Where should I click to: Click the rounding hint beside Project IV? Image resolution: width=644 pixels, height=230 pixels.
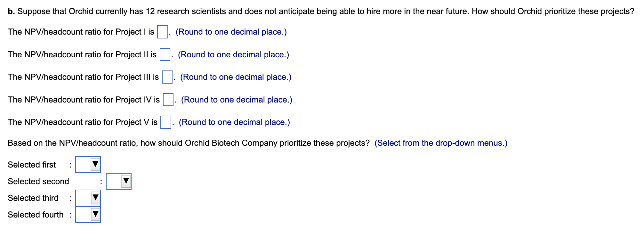point(237,100)
